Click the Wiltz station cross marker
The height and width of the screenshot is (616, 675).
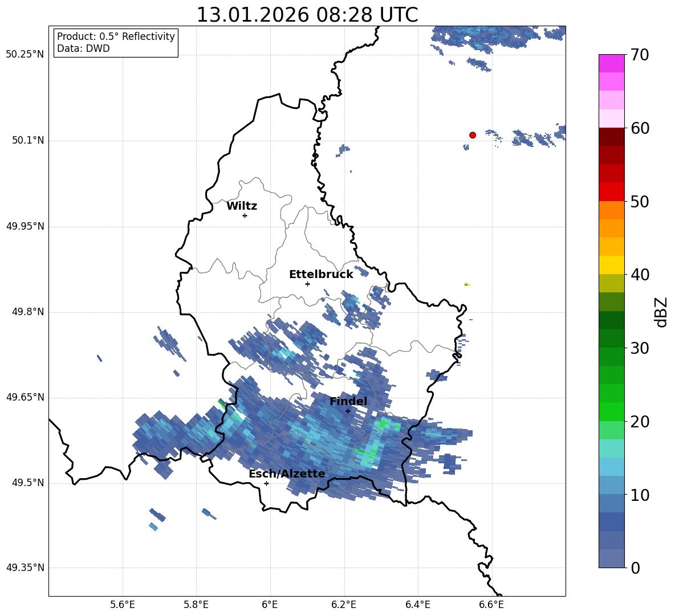tap(245, 215)
